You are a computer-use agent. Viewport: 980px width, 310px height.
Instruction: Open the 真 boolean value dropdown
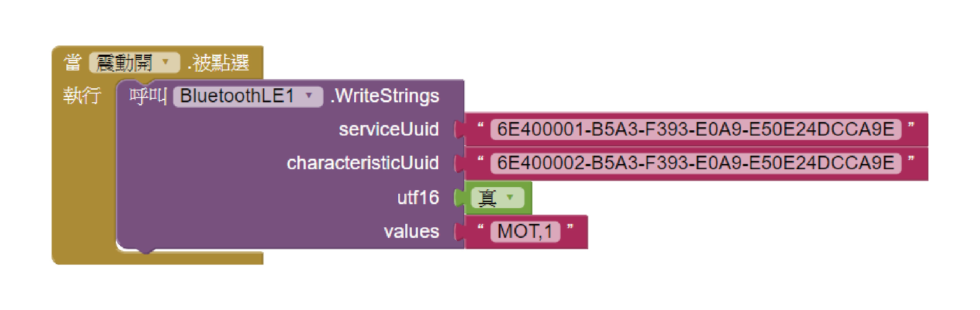pyautogui.click(x=509, y=198)
